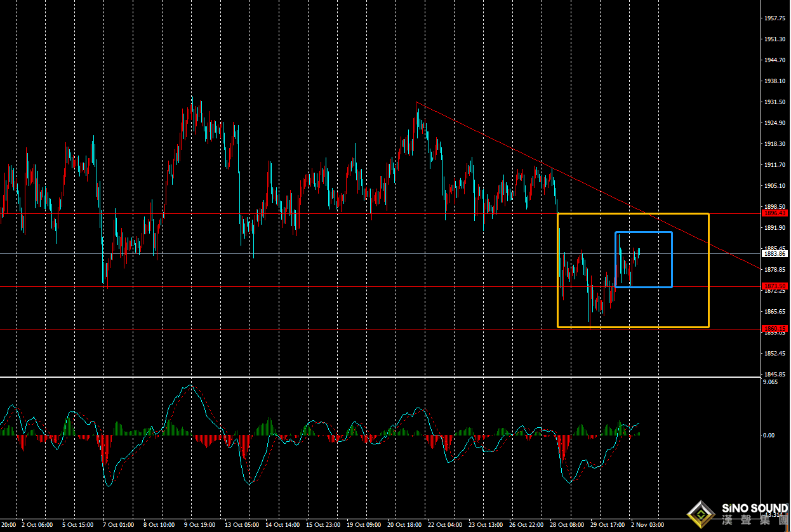The width and height of the screenshot is (791, 532).
Task: Click the 15 Oct 23:00 date label
Action: pos(322,525)
